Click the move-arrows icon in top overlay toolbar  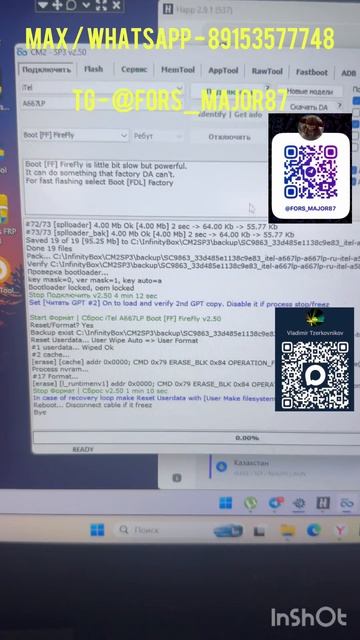click(x=57, y=5)
